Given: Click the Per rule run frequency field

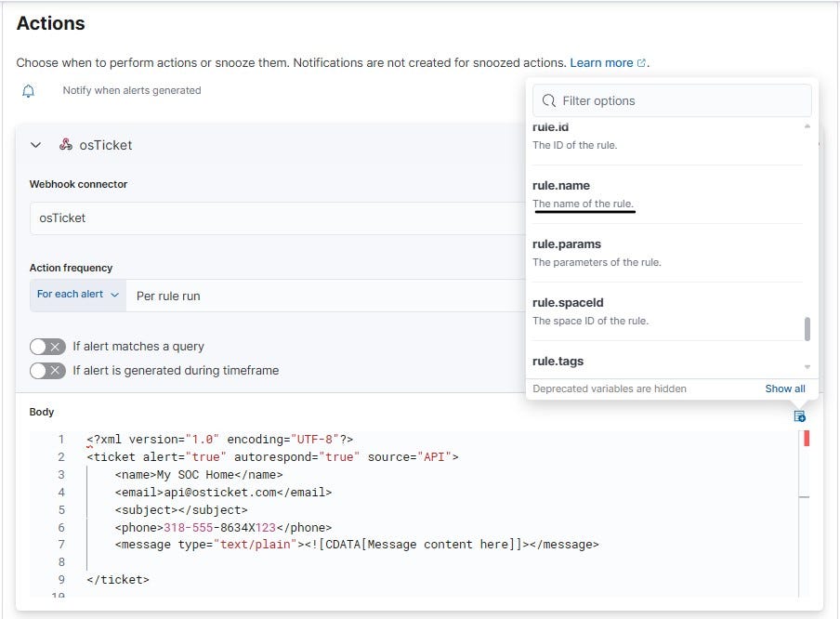Looking at the screenshot, I should pos(326,296).
